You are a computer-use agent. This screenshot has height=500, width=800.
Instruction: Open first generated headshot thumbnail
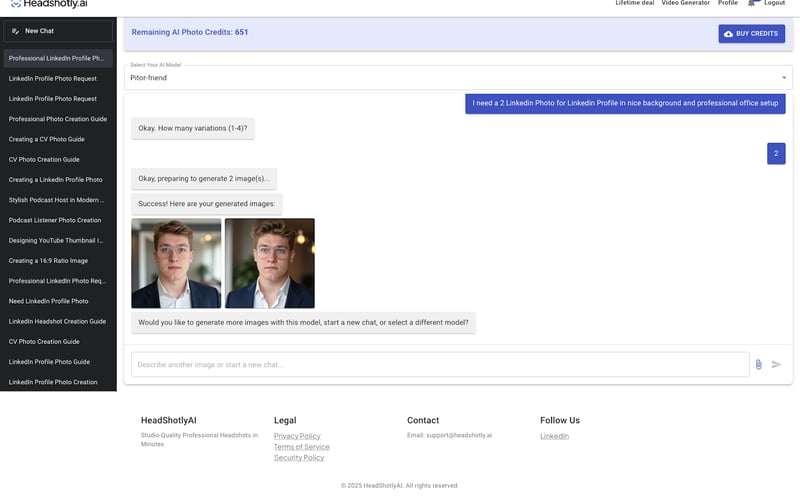[176, 263]
